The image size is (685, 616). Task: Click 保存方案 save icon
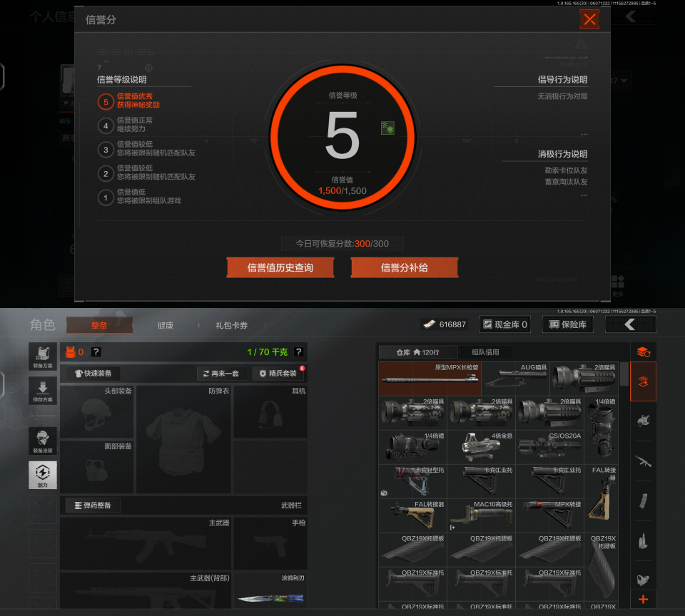[43, 391]
